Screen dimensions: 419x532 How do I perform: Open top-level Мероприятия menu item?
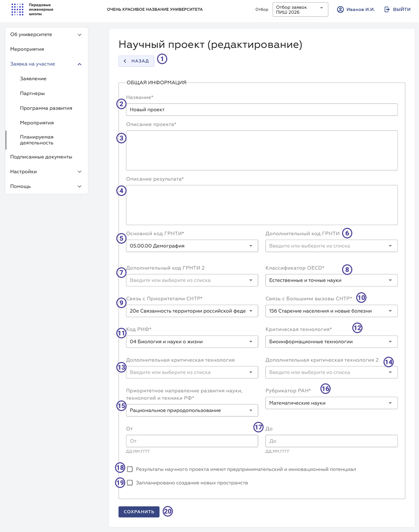(x=47, y=49)
